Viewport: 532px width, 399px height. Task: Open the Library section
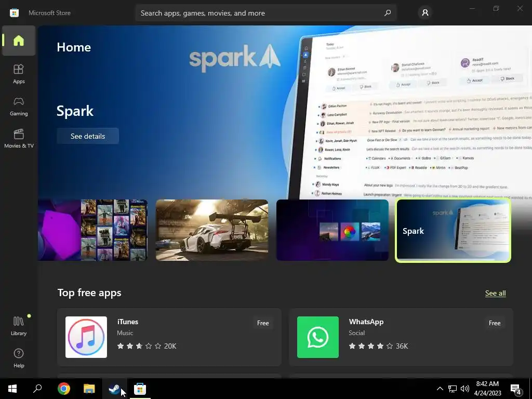19,326
